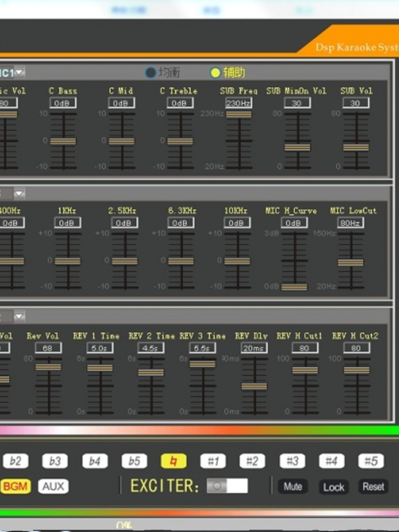Viewport: 399px width, 532px height.
Task: Click the REV H Cut1 80 value field
Action: pos(305,348)
